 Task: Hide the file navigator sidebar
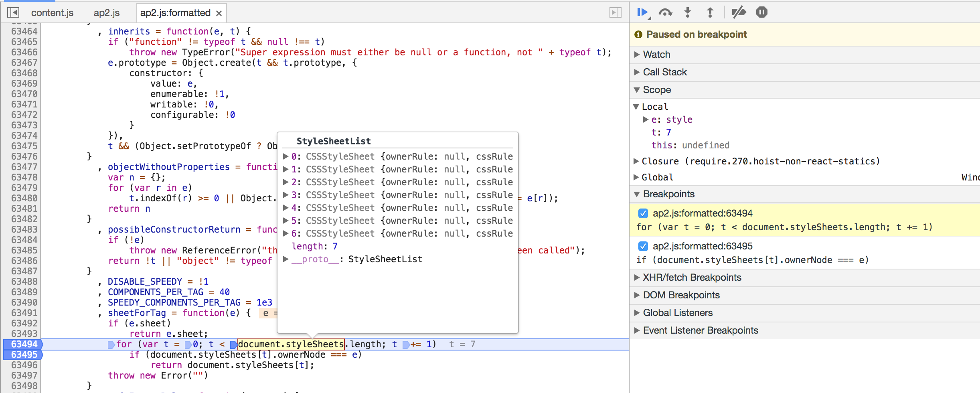click(x=13, y=12)
